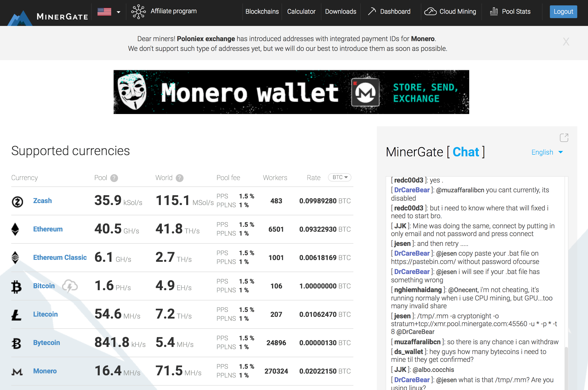588x390 pixels.
Task: Click the Affiliate program network icon
Action: point(138,11)
